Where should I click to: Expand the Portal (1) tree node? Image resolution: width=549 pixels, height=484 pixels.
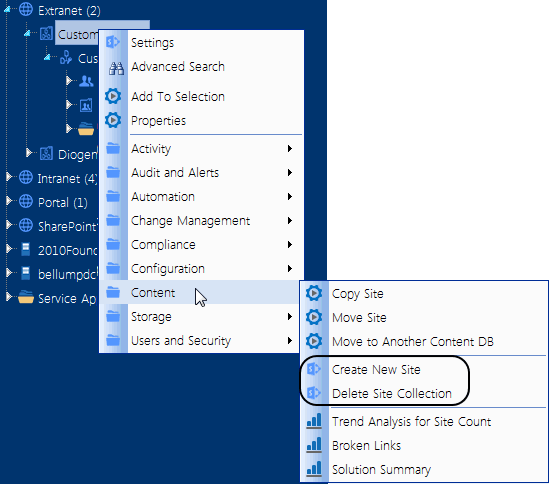[9, 201]
